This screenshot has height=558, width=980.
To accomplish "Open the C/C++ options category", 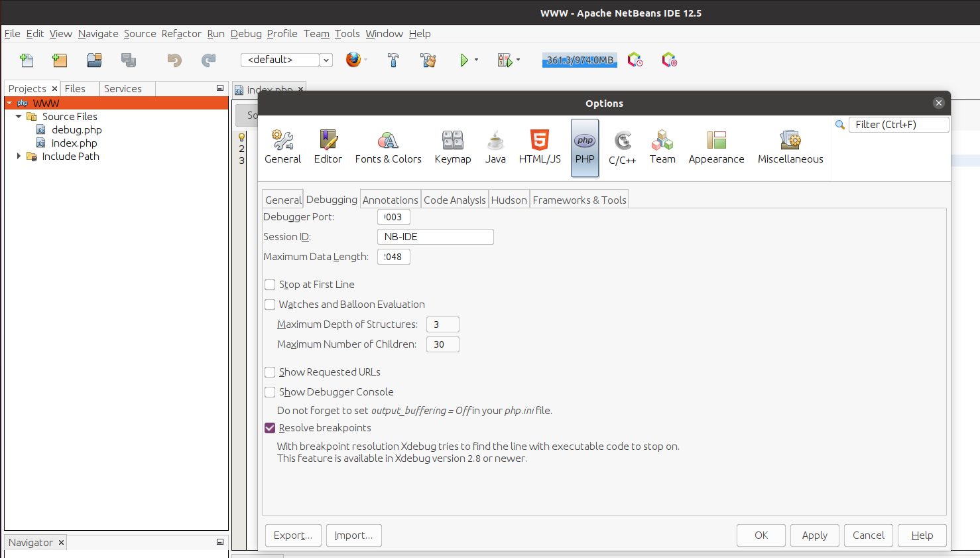I will point(623,147).
